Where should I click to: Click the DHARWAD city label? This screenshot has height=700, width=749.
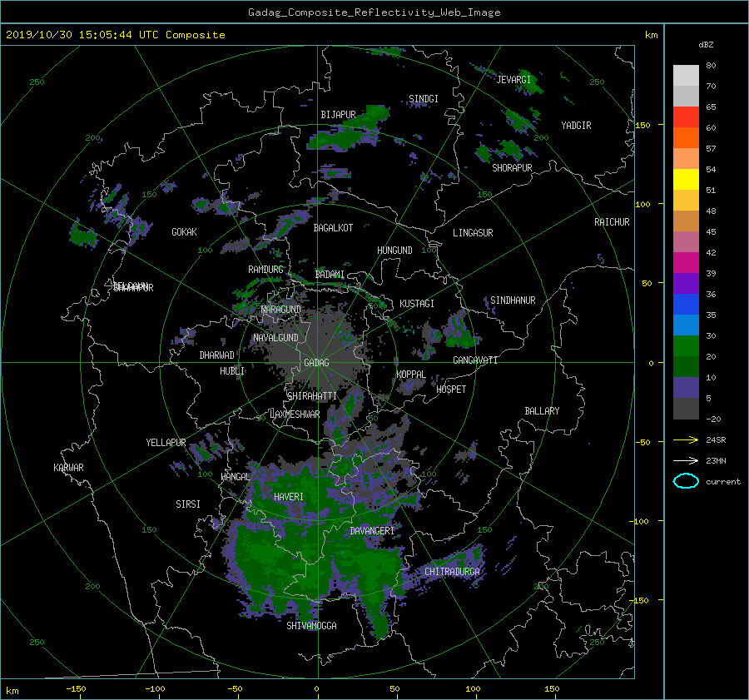tap(217, 355)
